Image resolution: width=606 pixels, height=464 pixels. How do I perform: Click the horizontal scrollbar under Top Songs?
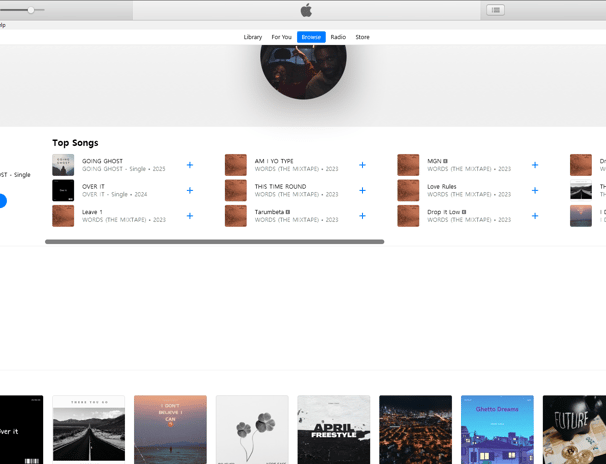214,242
